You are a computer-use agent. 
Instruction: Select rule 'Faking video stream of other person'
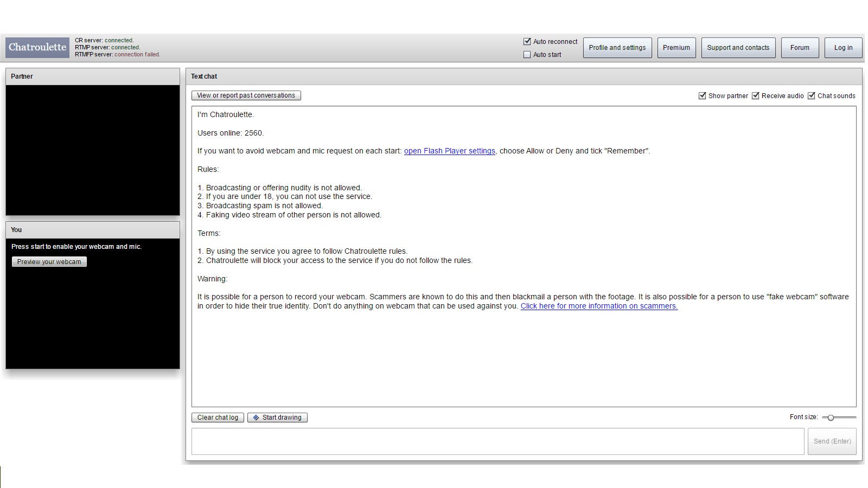click(290, 215)
